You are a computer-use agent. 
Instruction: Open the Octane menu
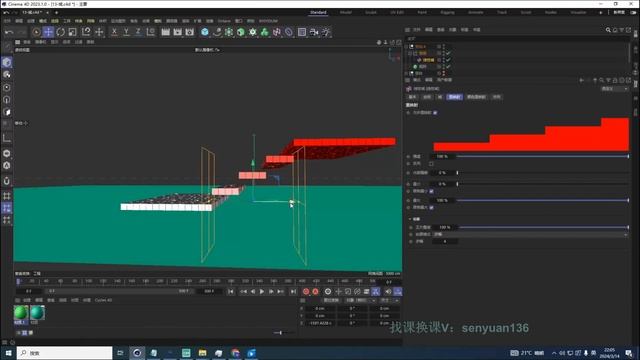pos(224,21)
